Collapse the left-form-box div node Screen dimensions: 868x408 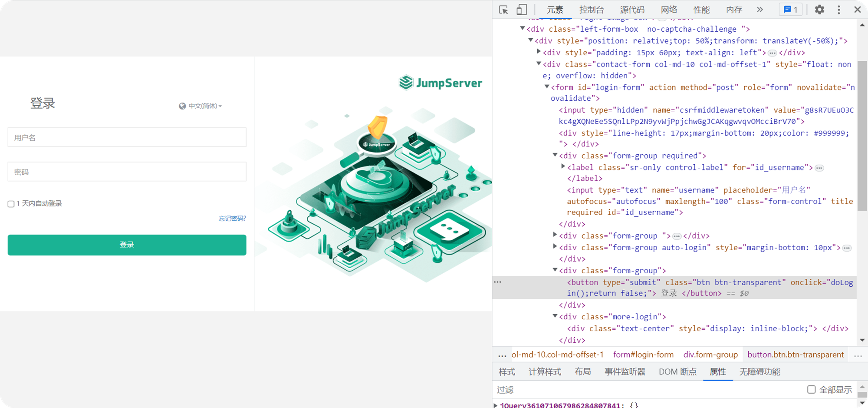[x=523, y=28]
